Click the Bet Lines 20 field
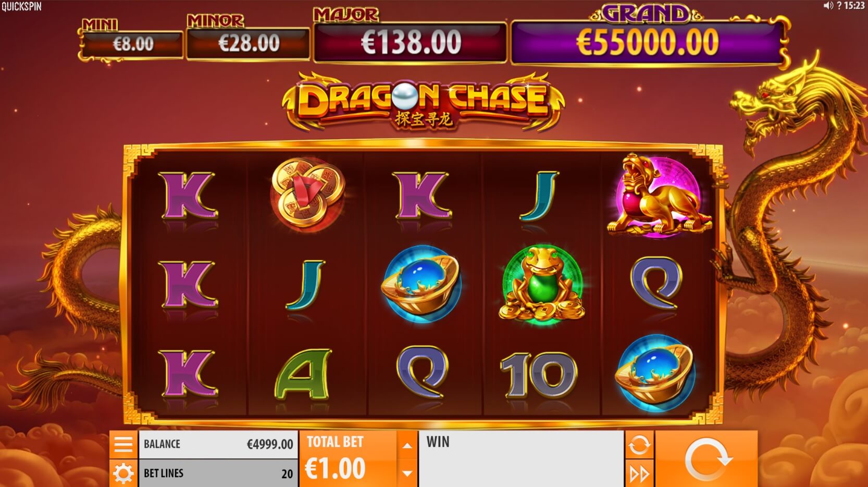This screenshot has width=868, height=487. [x=218, y=473]
